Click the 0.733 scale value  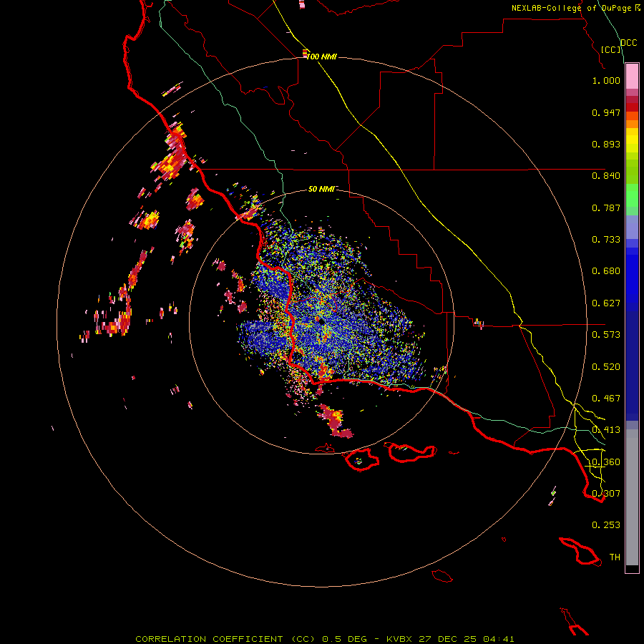point(606,240)
